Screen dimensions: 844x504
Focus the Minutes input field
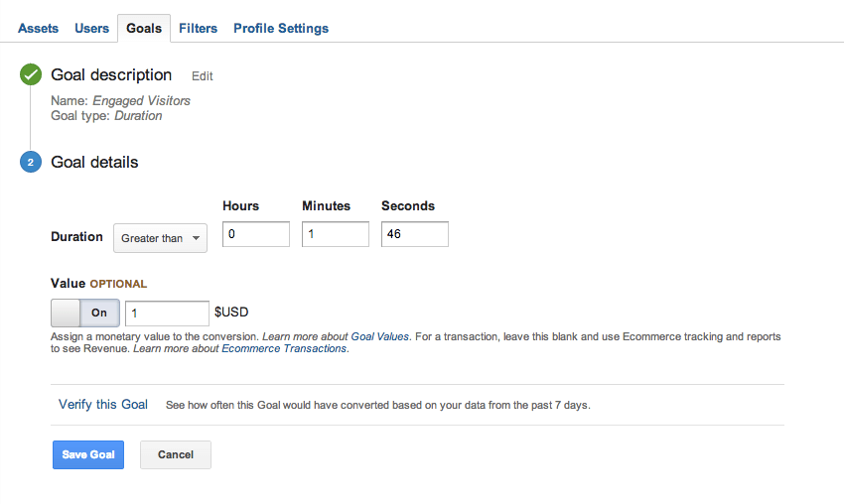coord(336,234)
